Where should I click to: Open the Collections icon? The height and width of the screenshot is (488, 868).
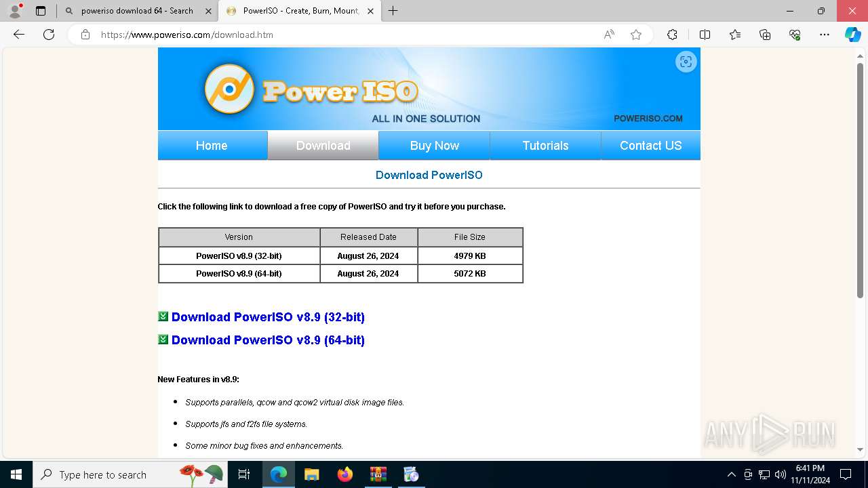pos(765,35)
